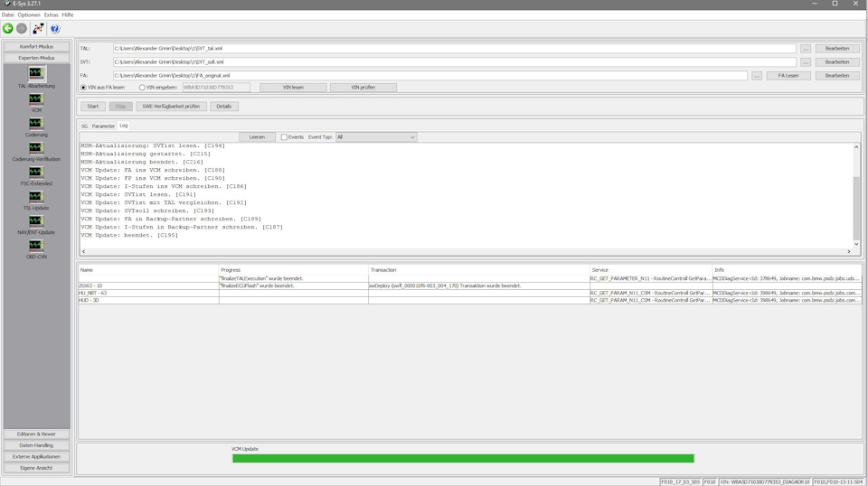Image resolution: width=868 pixels, height=486 pixels.
Task: Open the TSL-Update module icon
Action: (x=36, y=196)
